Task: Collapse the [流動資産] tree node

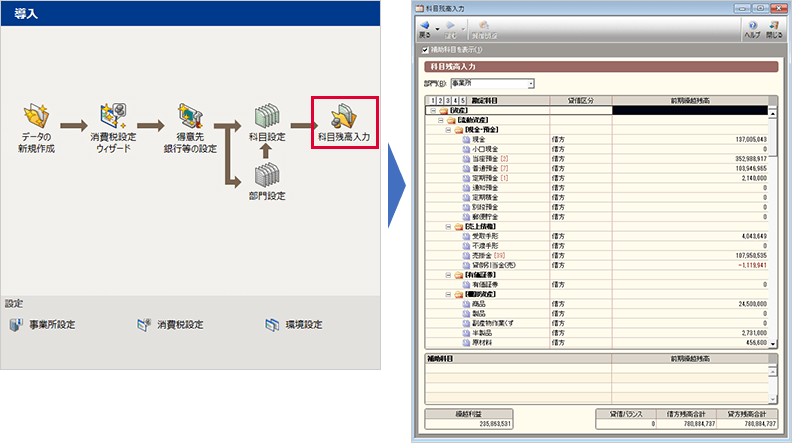Action: 440,120
